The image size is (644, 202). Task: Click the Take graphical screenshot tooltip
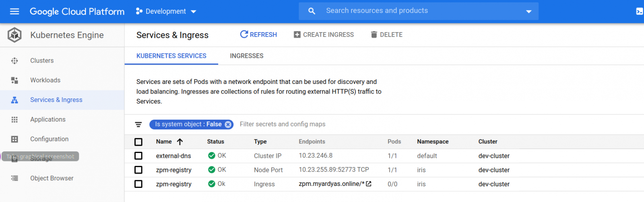click(40, 157)
